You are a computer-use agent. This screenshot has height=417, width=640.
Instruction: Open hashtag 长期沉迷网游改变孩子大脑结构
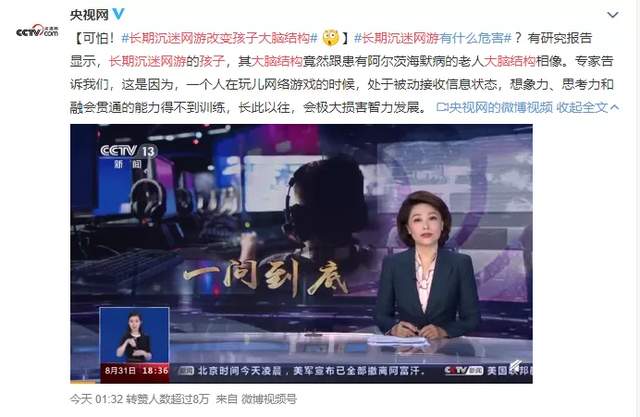click(x=220, y=38)
